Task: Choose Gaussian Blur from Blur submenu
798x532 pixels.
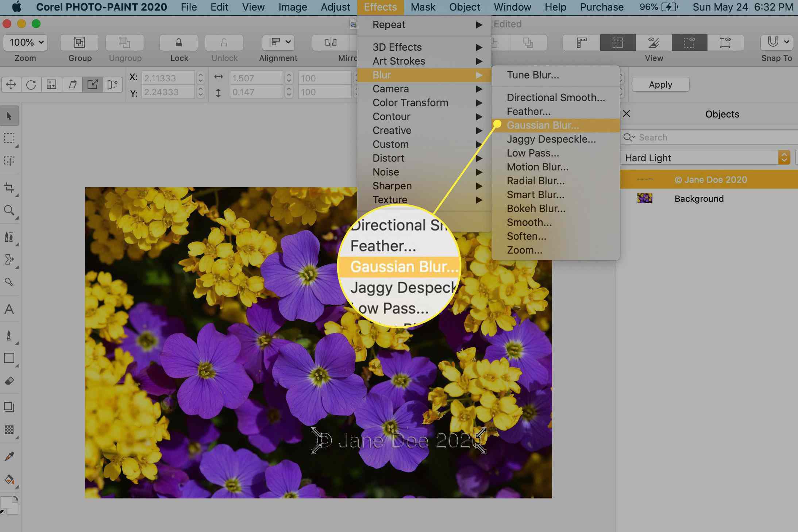Action: coord(556,125)
